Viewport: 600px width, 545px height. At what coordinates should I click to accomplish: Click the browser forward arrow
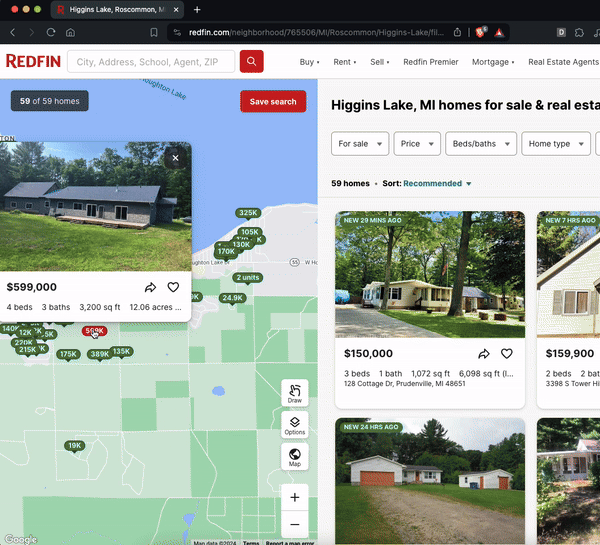click(31, 33)
